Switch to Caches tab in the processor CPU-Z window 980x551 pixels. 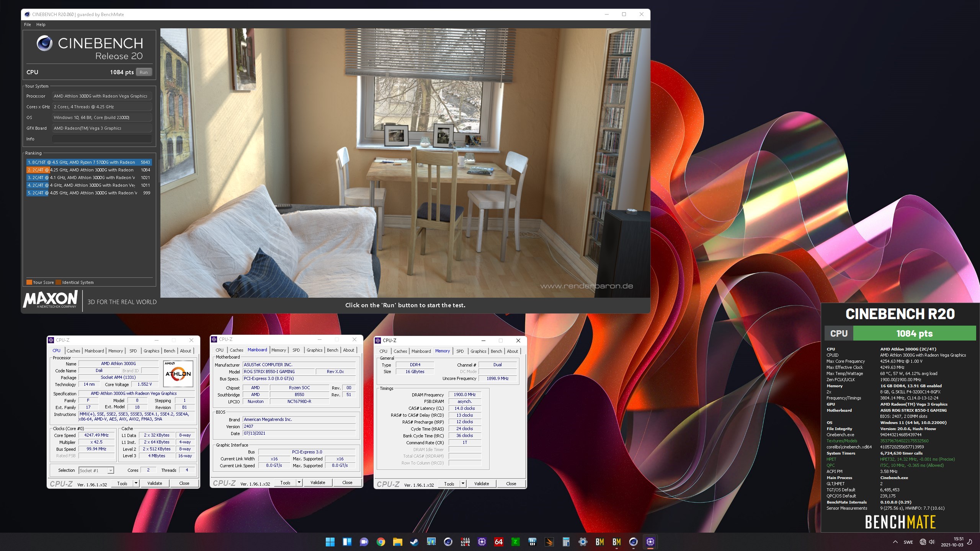coord(73,351)
